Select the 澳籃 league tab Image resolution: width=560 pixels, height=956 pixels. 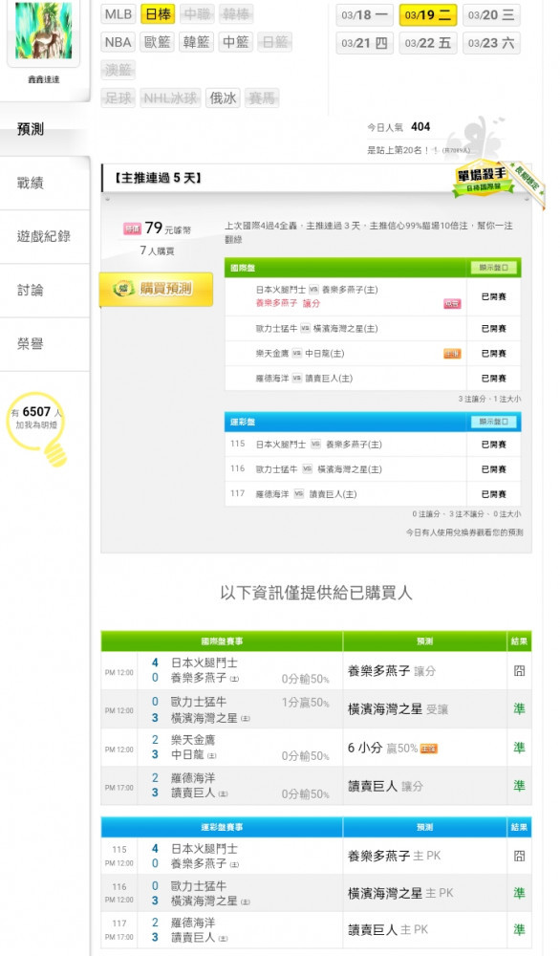118,70
